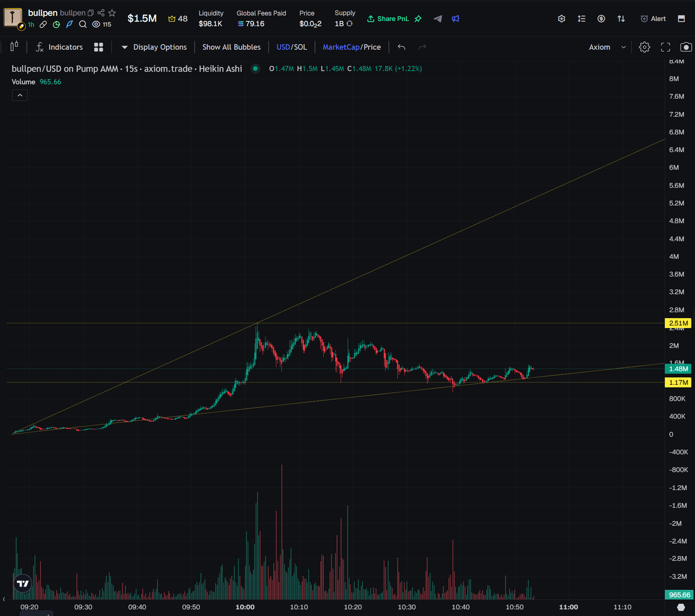Take a chart snapshot with the camera icon
The image size is (695, 616).
[686, 47]
